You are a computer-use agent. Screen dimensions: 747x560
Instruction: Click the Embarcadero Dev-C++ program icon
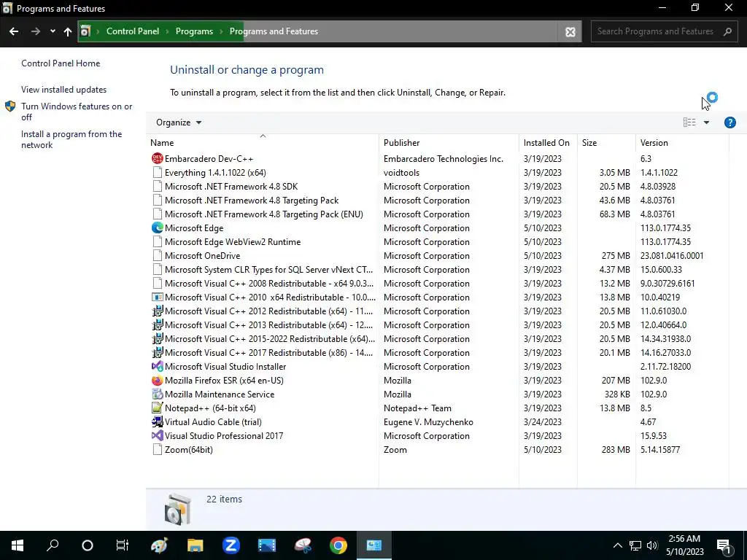[158, 158]
